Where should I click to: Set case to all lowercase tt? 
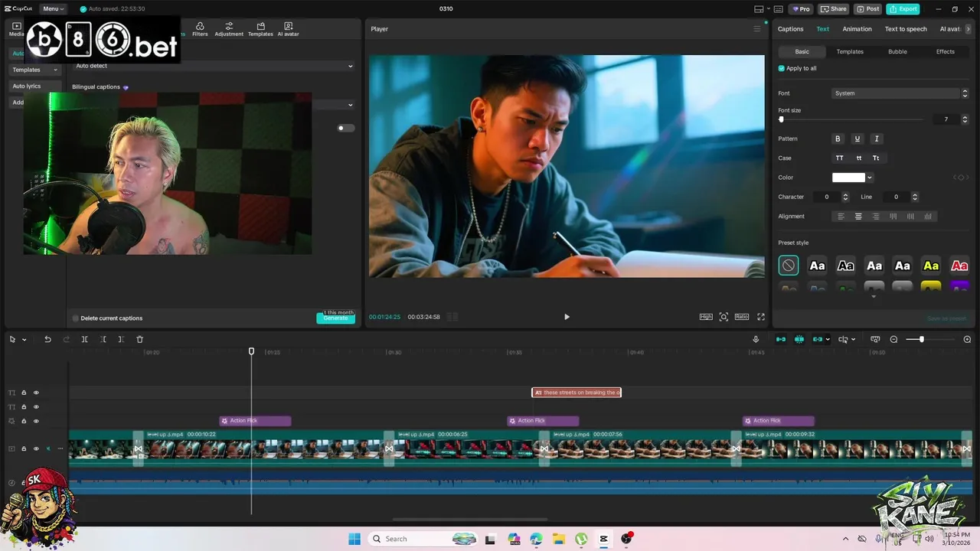click(x=858, y=158)
